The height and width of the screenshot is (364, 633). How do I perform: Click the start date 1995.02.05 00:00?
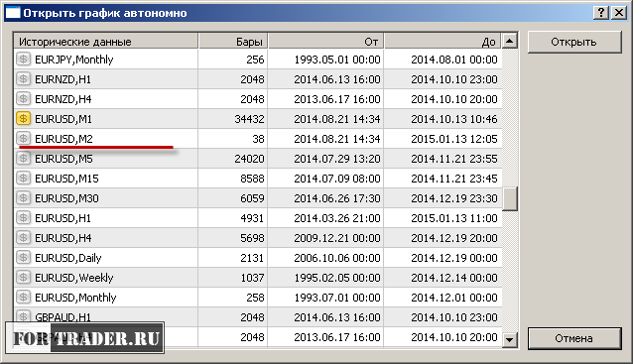point(337,278)
